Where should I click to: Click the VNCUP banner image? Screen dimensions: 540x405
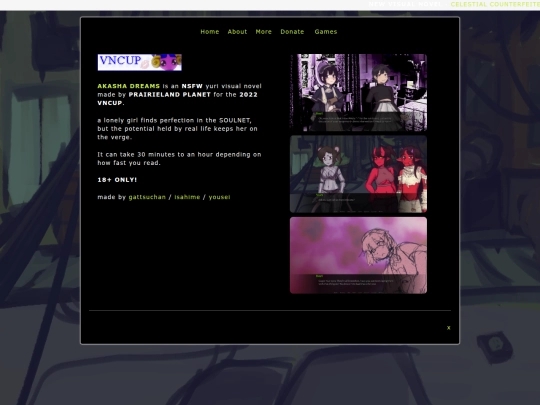139,62
